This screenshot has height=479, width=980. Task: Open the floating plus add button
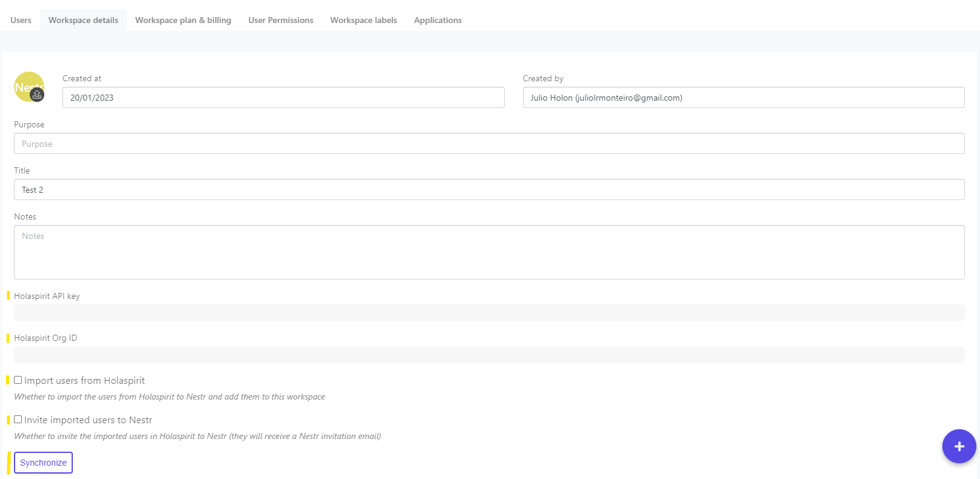(959, 446)
